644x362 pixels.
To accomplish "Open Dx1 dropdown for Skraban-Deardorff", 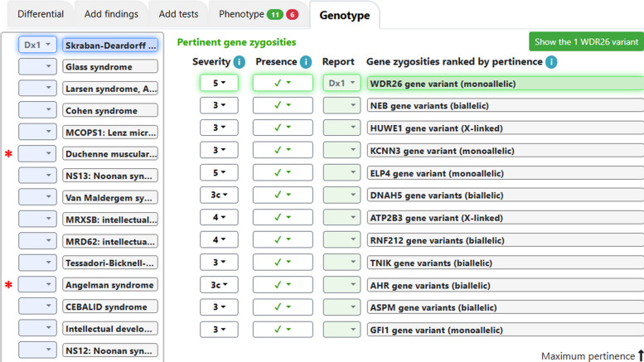I will (37, 45).
